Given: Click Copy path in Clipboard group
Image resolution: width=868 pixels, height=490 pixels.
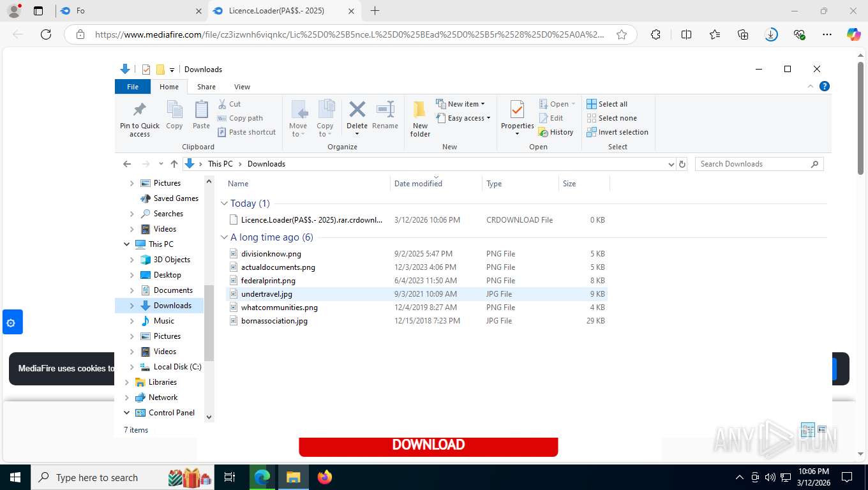Looking at the screenshot, I should [240, 118].
